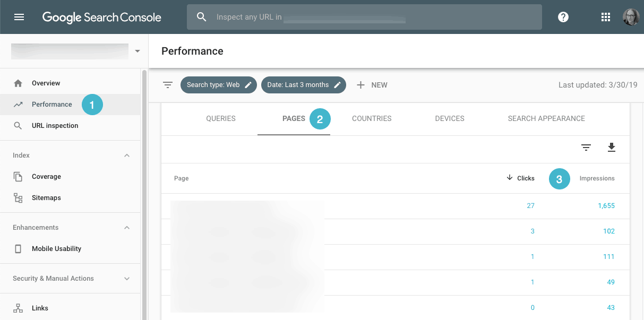Image resolution: width=644 pixels, height=320 pixels.
Task: Open the Search Appearance tab
Action: click(546, 119)
